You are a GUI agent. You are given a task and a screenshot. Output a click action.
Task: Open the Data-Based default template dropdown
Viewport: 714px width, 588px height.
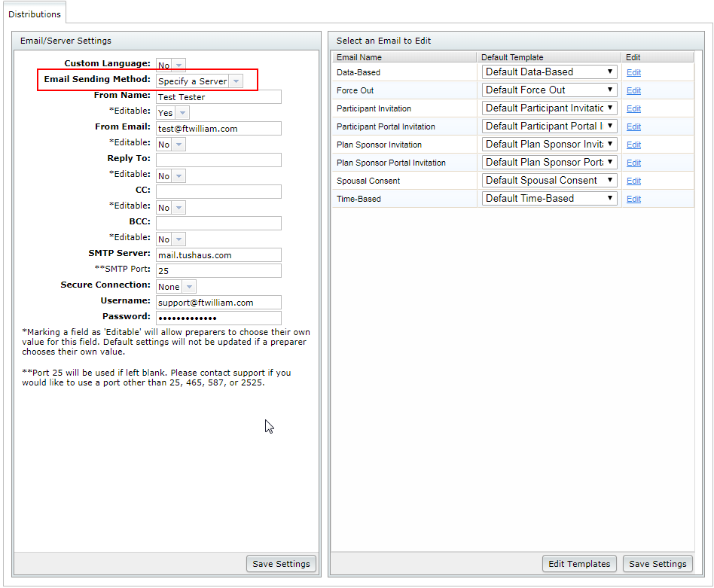(549, 72)
